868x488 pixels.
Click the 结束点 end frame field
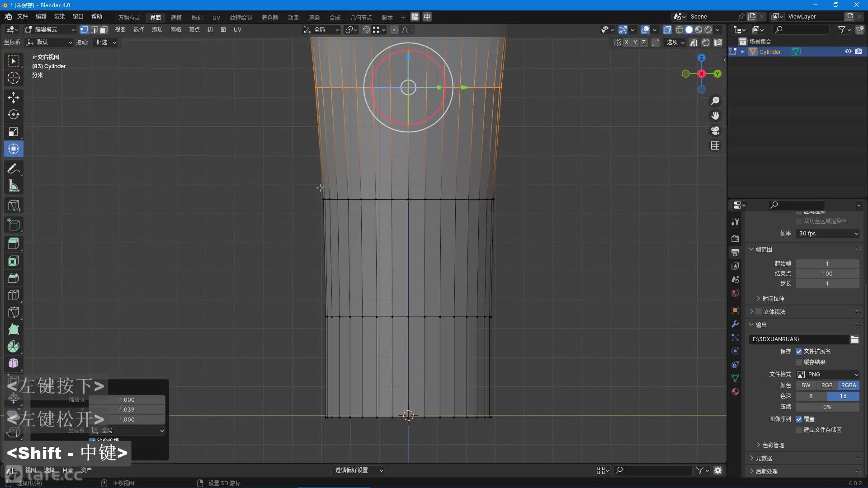click(x=827, y=274)
